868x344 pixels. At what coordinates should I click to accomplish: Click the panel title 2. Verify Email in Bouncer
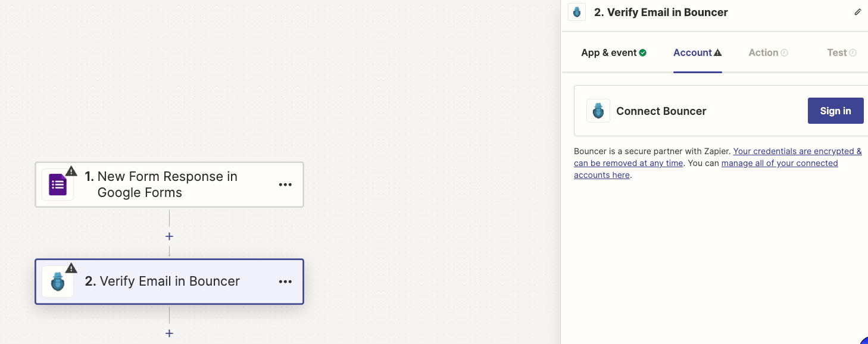click(x=661, y=12)
